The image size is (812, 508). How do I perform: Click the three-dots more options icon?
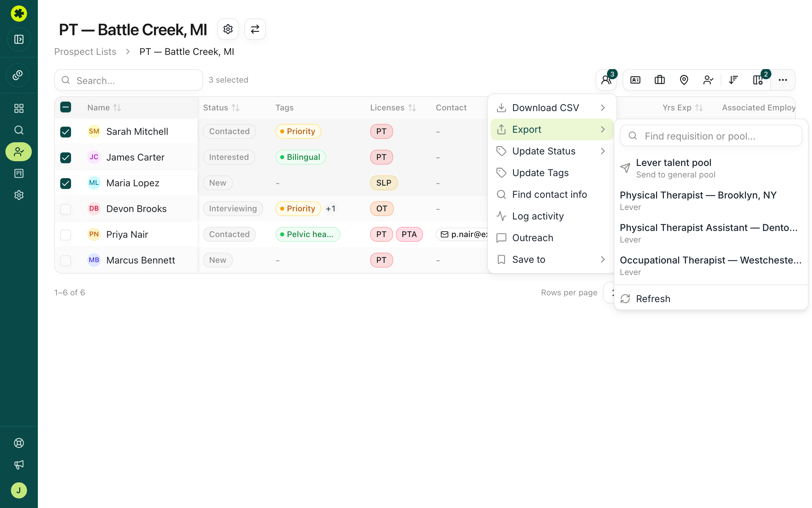[783, 80]
